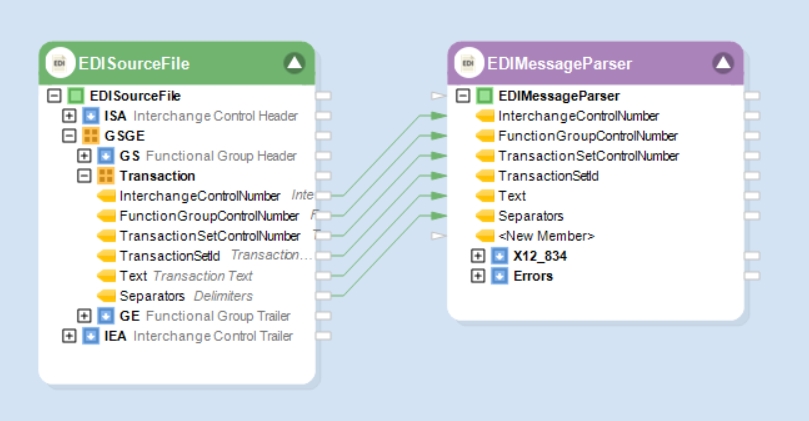This screenshot has height=421, width=809.
Task: Click the EDI icon in EDIMessageParser header
Action: pyautogui.click(x=468, y=63)
